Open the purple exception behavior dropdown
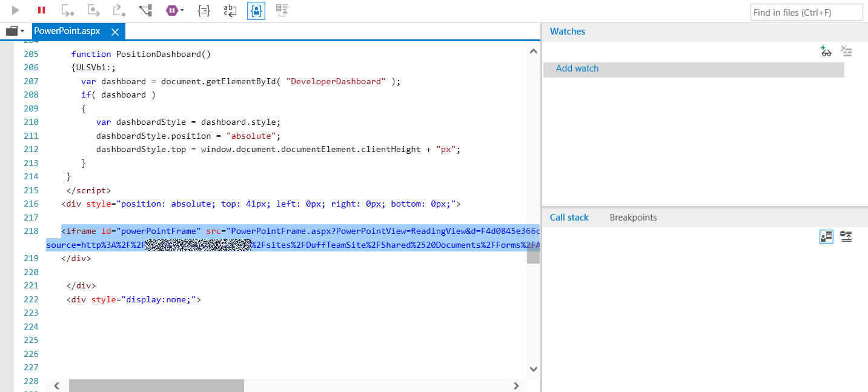868x392 pixels. [x=174, y=10]
